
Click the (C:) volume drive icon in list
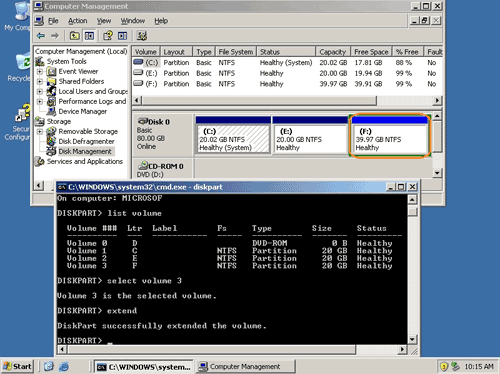click(138, 62)
